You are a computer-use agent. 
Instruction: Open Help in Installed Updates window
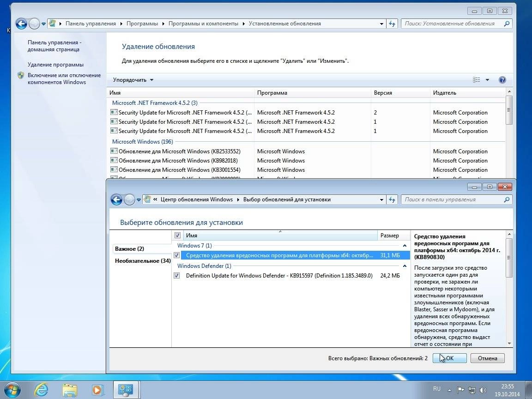pos(502,80)
